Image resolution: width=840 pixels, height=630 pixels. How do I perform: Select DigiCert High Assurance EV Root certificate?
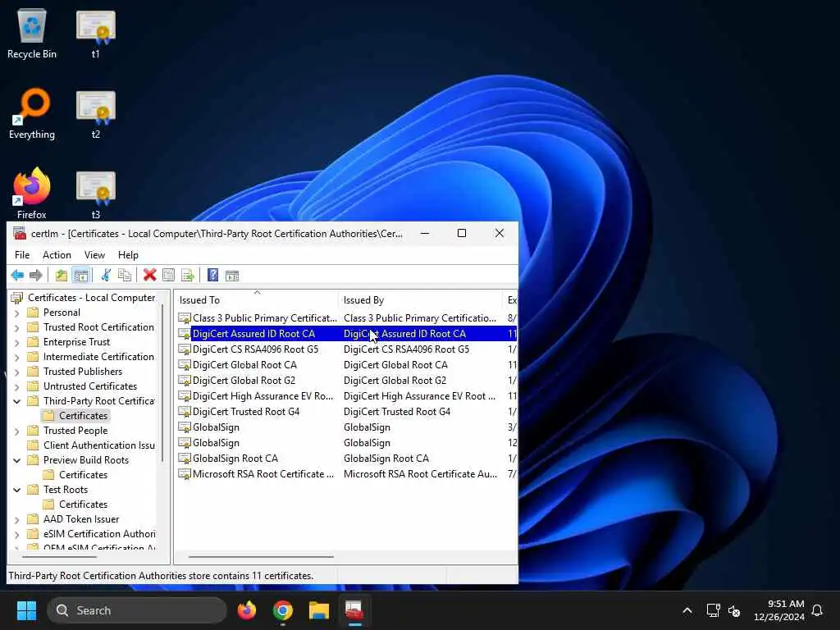[347, 396]
